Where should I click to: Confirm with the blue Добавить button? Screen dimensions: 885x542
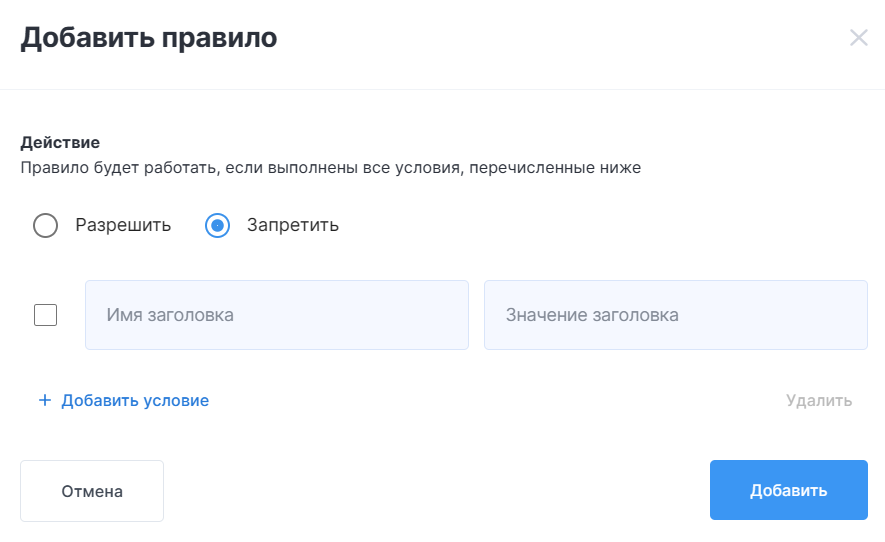[788, 490]
